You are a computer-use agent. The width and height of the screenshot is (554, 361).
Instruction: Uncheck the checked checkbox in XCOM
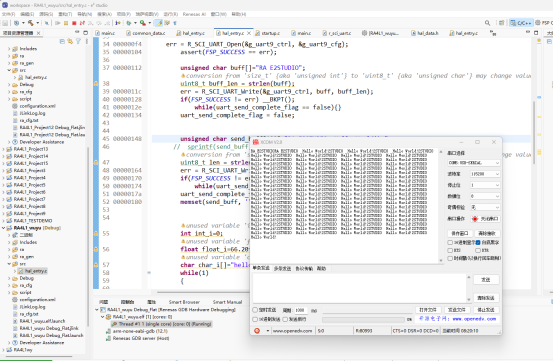[478, 242]
